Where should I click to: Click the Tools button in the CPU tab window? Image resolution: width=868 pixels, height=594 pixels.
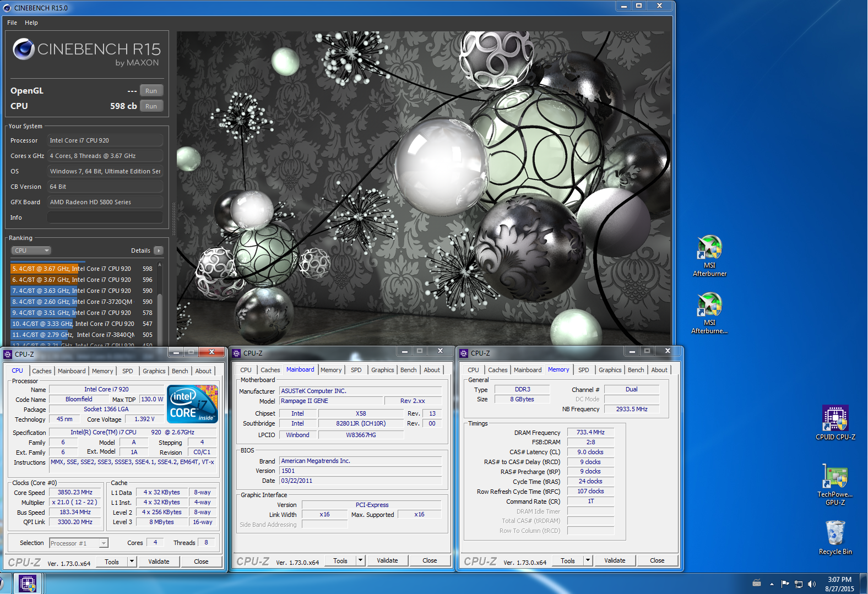(x=112, y=562)
